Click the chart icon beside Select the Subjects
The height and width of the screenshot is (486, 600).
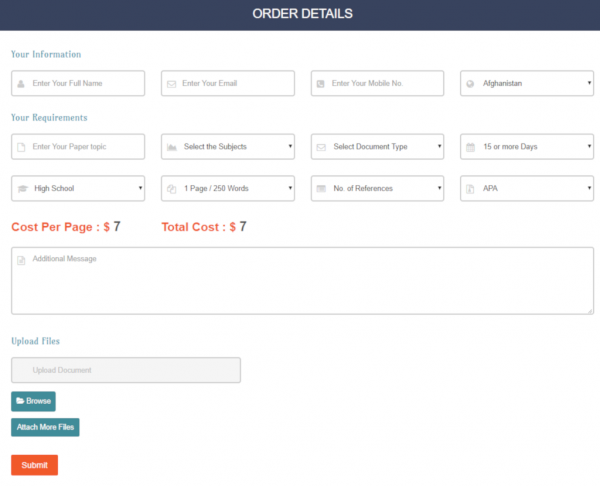(x=171, y=147)
